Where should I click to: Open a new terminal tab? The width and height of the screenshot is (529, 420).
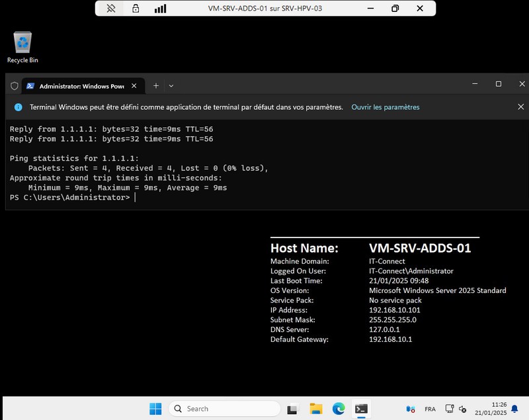pyautogui.click(x=156, y=86)
